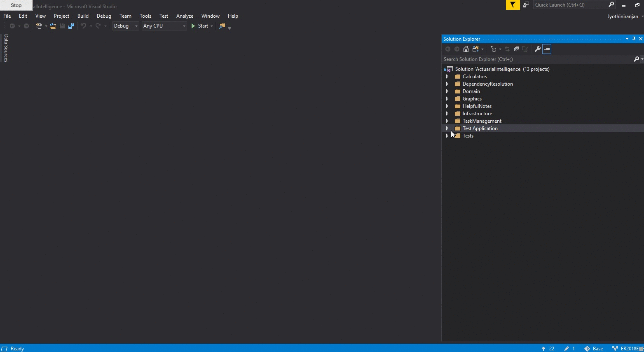Viewport: 644px width, 352px height.
Task: Click the unpublished commits arrow in status bar
Action: pyautogui.click(x=543, y=349)
